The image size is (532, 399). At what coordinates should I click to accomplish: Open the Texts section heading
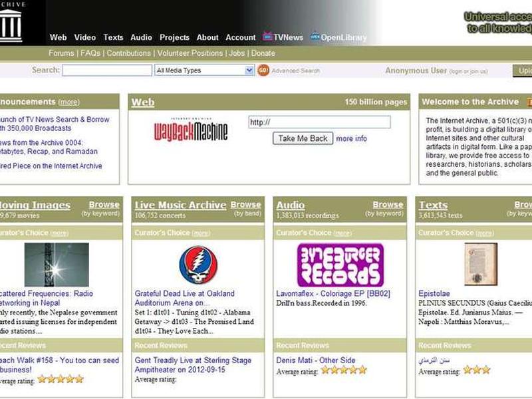(433, 205)
